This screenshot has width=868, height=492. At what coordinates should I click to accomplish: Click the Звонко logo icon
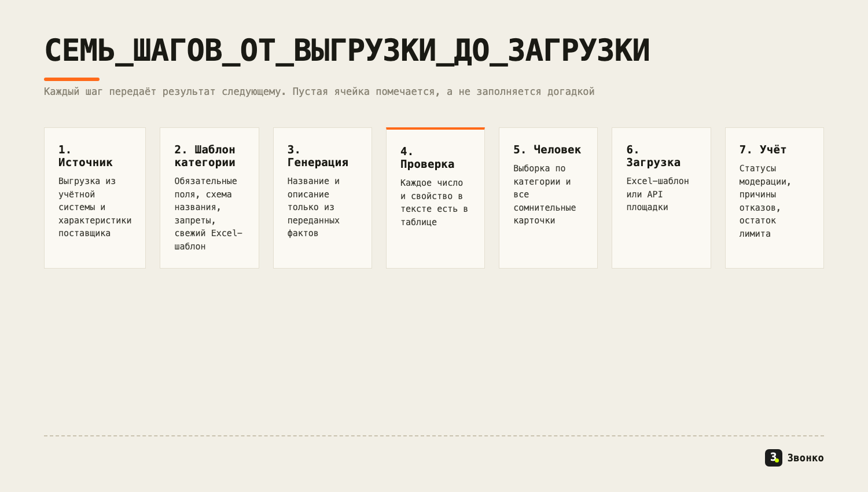click(x=773, y=458)
